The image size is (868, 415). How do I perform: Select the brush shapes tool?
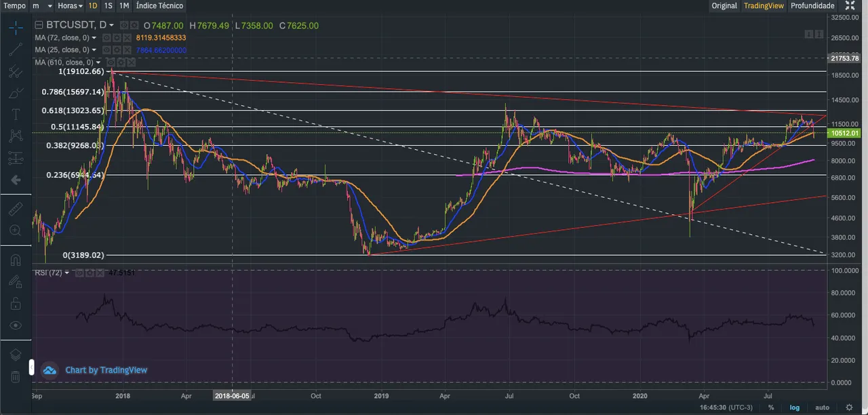(16, 92)
